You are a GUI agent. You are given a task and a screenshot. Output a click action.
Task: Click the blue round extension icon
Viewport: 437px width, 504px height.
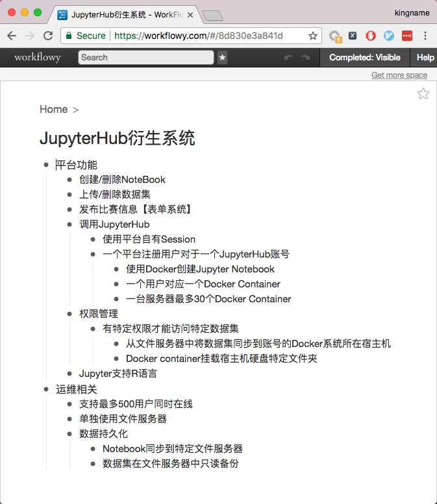[389, 36]
